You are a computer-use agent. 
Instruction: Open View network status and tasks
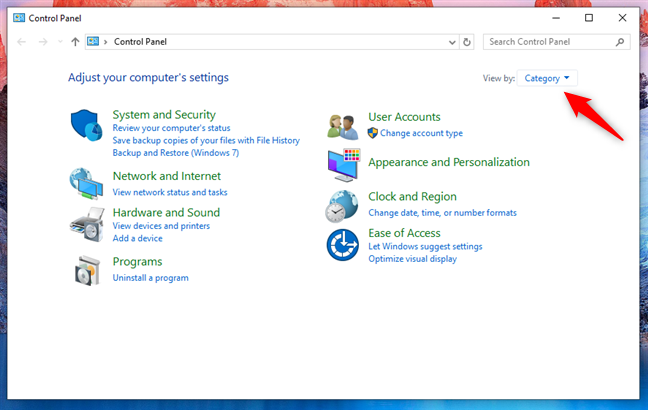point(170,192)
